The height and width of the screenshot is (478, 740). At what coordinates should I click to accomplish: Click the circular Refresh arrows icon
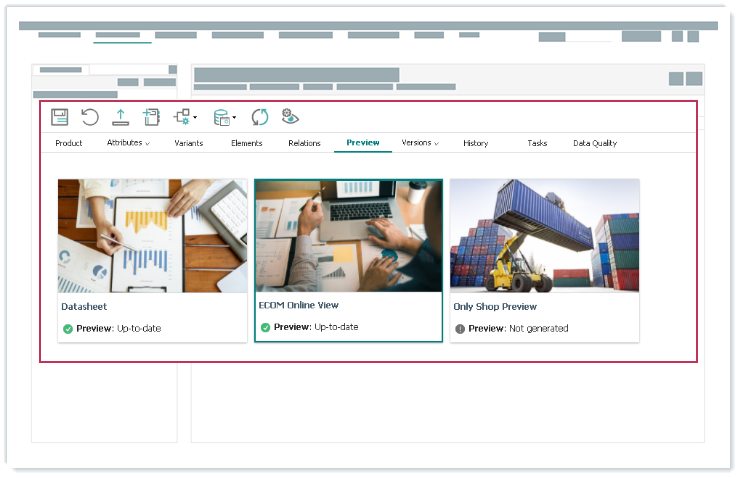point(260,117)
